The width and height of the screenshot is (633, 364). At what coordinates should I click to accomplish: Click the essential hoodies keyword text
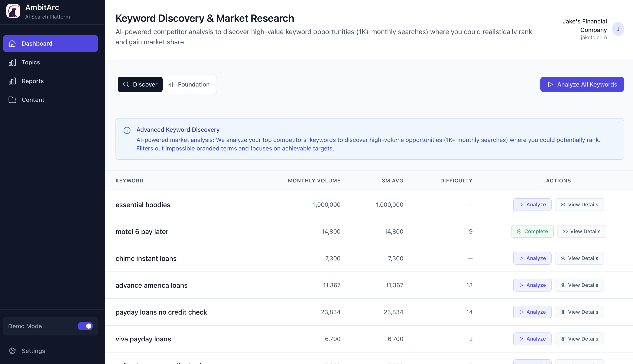tap(143, 205)
